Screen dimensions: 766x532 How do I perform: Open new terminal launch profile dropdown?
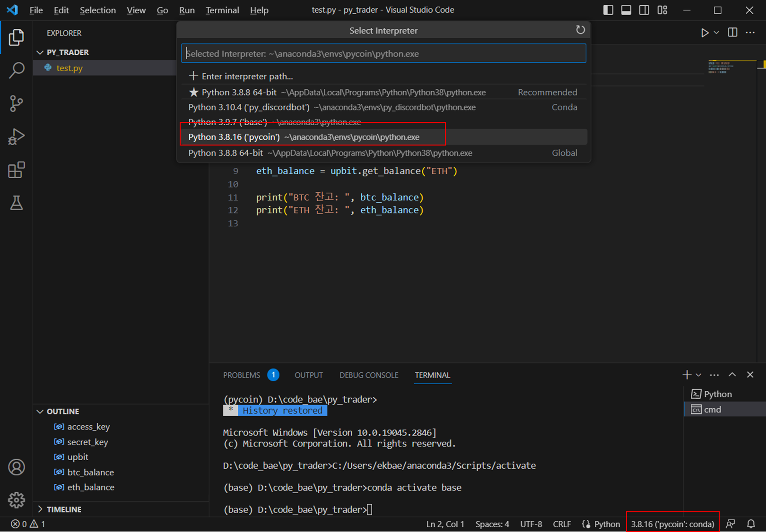[x=698, y=375]
